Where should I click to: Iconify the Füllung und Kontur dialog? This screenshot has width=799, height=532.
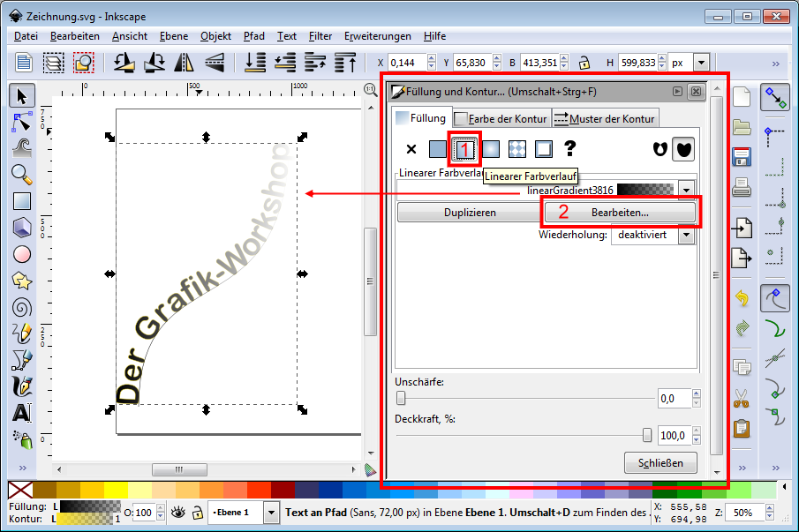pos(677,92)
